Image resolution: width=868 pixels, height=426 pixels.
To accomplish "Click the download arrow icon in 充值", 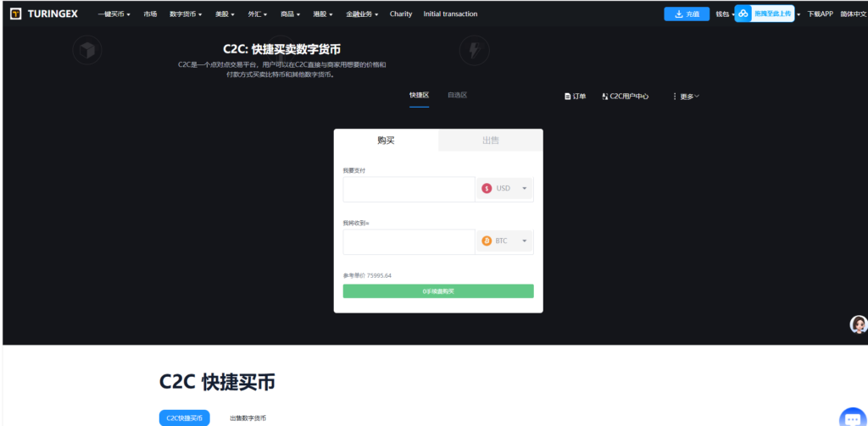I will pyautogui.click(x=679, y=14).
